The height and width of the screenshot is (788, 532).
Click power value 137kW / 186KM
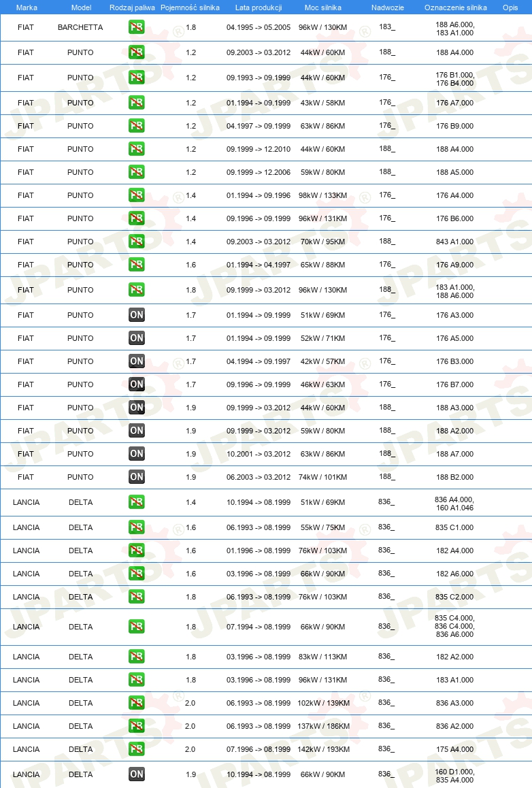click(x=324, y=725)
